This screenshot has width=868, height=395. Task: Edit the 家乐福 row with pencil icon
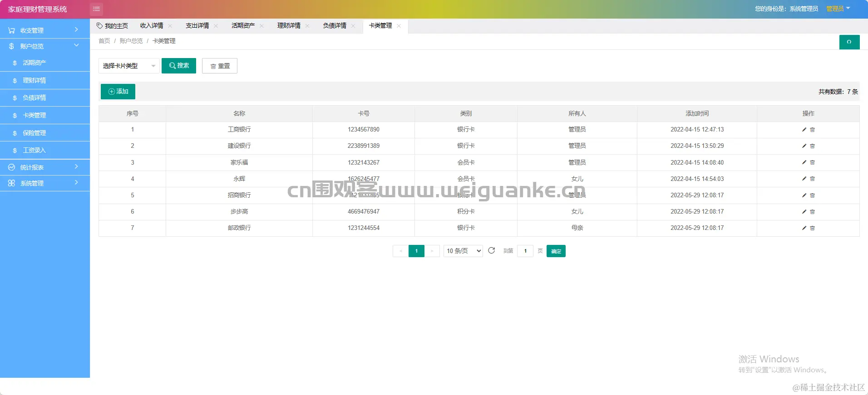804,162
